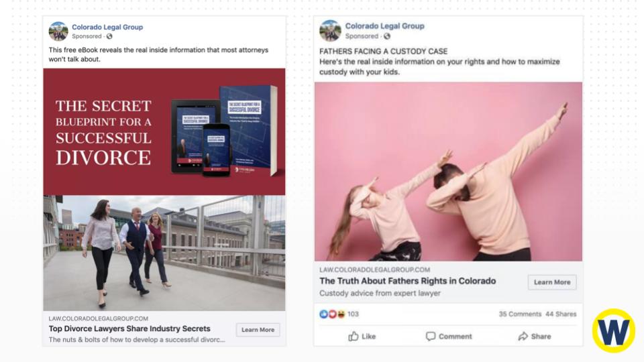The width and height of the screenshot is (644, 362).
Task: Open "The Truth About Fathers Rights in Colorado" headline
Action: (407, 281)
